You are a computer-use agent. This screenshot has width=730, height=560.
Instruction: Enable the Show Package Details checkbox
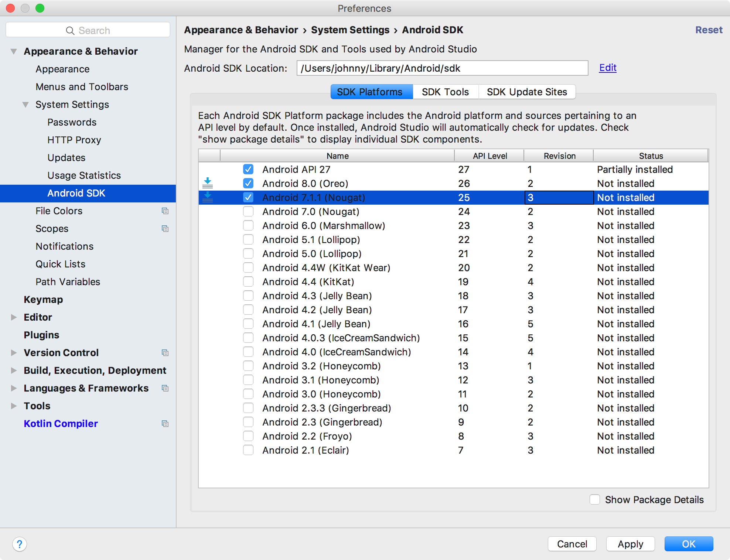tap(595, 499)
